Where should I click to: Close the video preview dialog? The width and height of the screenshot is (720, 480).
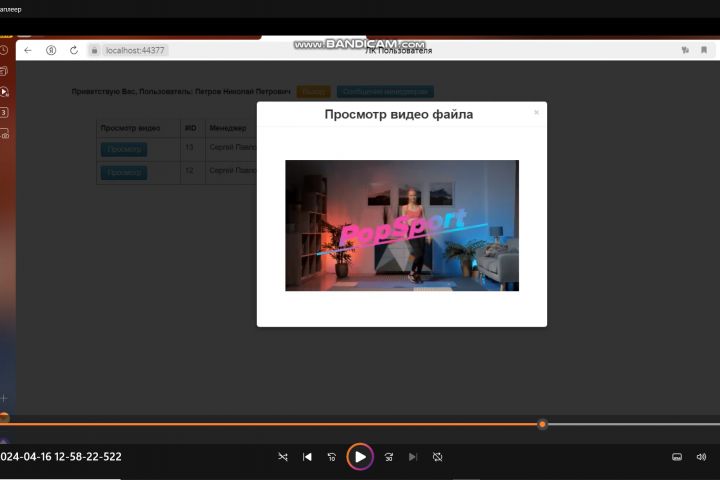tap(536, 113)
